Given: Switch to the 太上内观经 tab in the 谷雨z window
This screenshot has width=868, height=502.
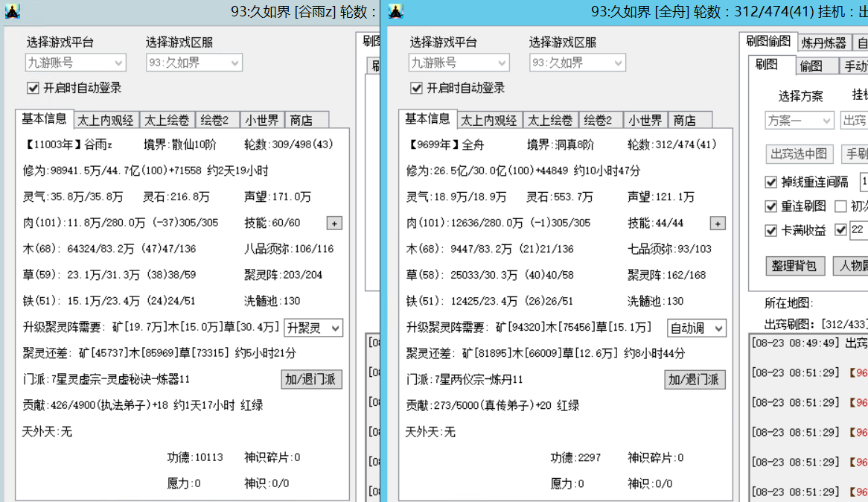Looking at the screenshot, I should [x=105, y=120].
